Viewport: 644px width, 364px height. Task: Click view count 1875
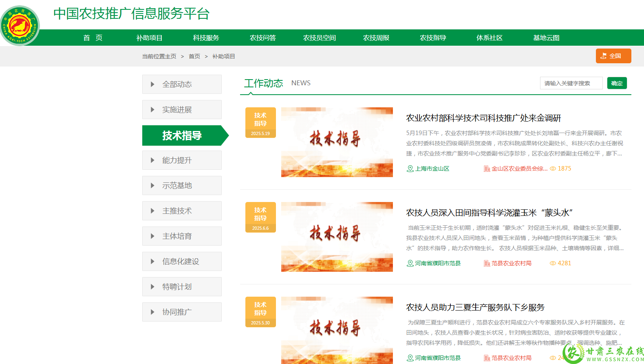pos(565,169)
